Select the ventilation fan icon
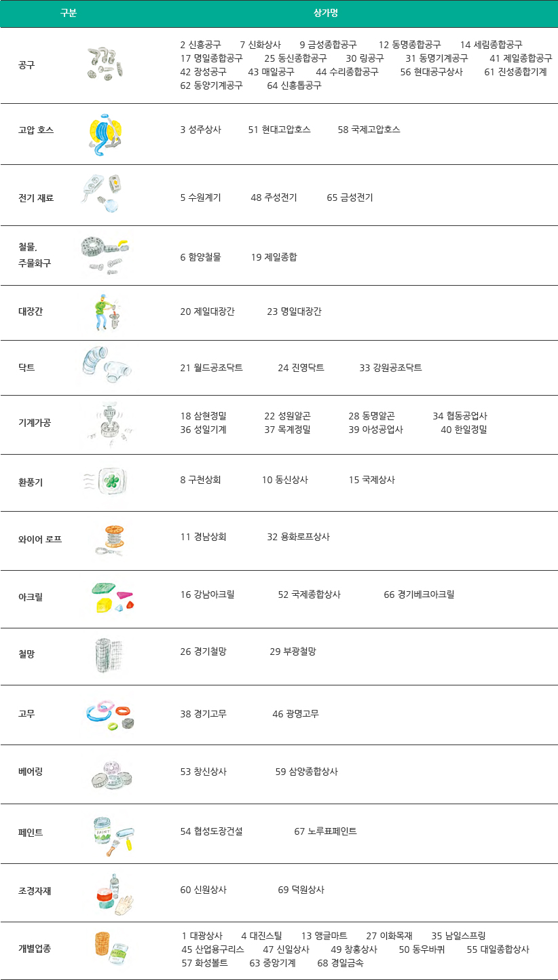Screen dimensions: 558x980 (x=106, y=481)
